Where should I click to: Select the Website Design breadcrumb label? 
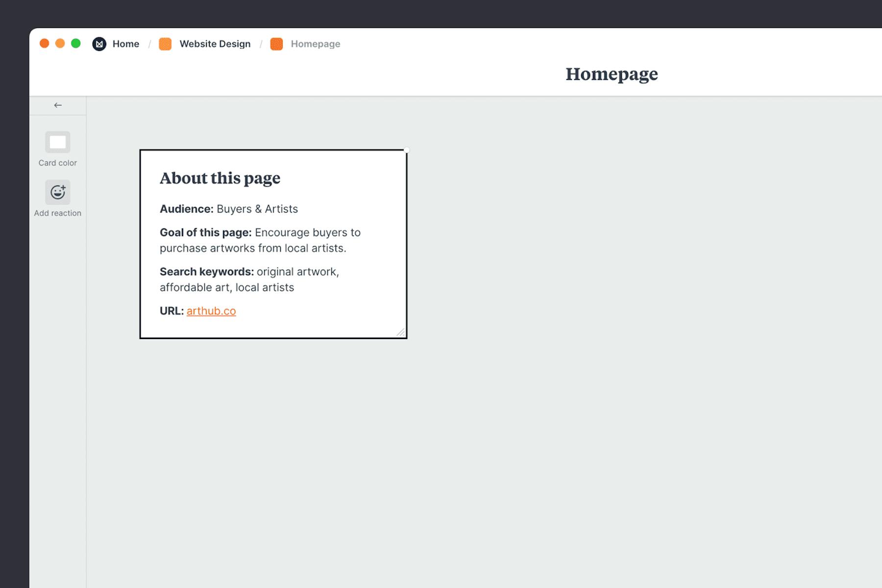coord(215,44)
